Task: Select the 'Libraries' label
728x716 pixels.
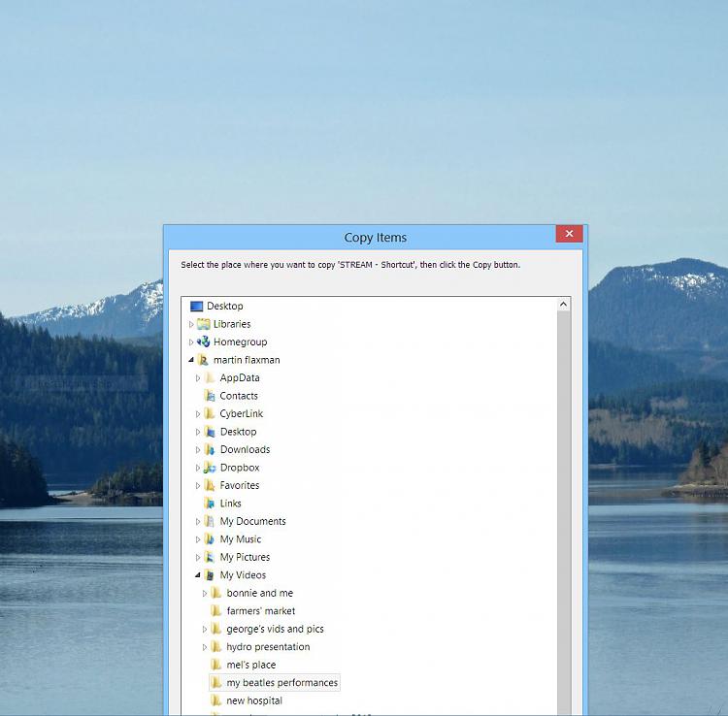Action: [x=232, y=324]
